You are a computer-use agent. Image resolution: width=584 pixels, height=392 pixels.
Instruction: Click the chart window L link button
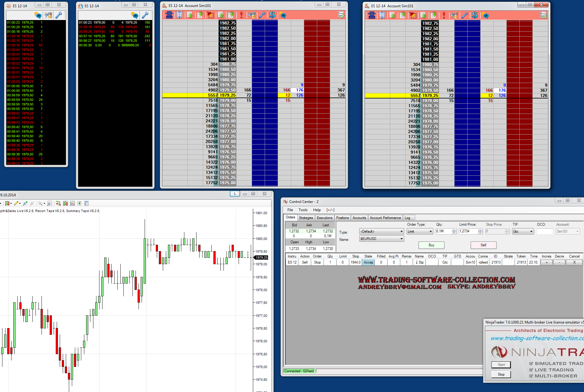click(235, 194)
